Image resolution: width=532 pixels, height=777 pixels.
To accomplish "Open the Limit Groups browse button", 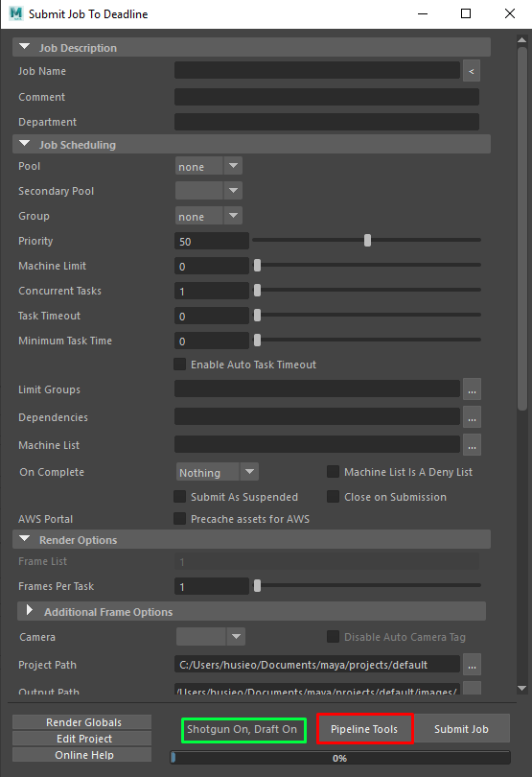I will (472, 389).
